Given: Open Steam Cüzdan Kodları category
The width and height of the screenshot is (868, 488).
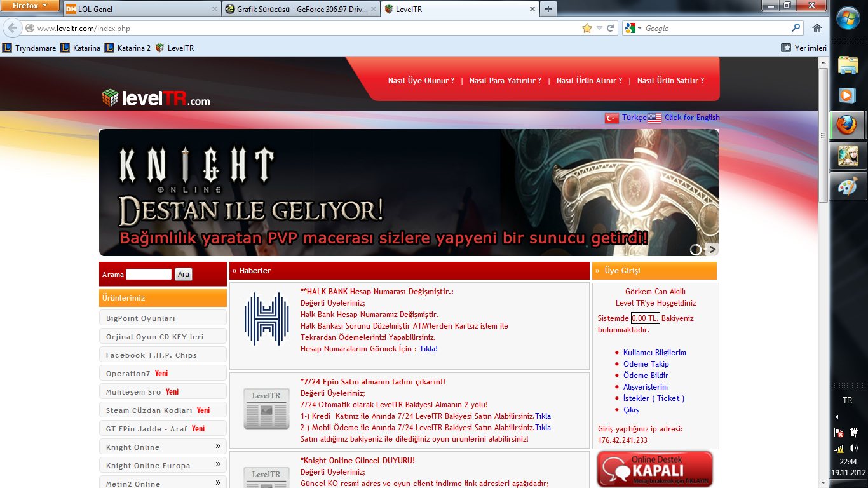Looking at the screenshot, I should point(163,410).
